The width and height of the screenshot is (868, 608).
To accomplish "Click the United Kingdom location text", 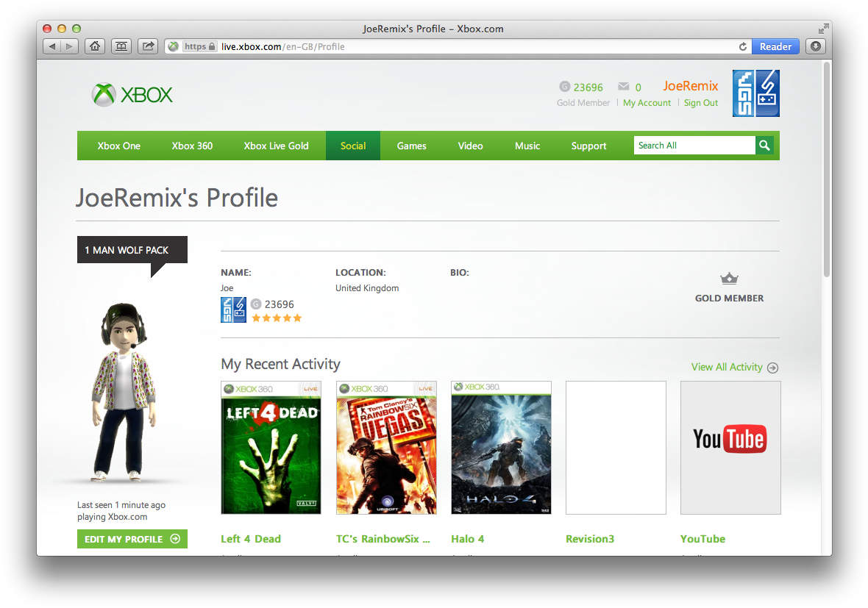I will point(367,288).
